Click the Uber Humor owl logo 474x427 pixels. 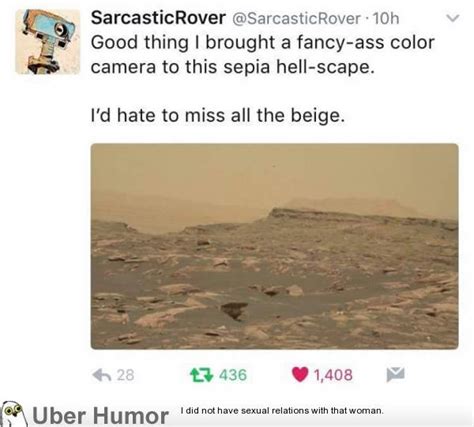(14, 414)
